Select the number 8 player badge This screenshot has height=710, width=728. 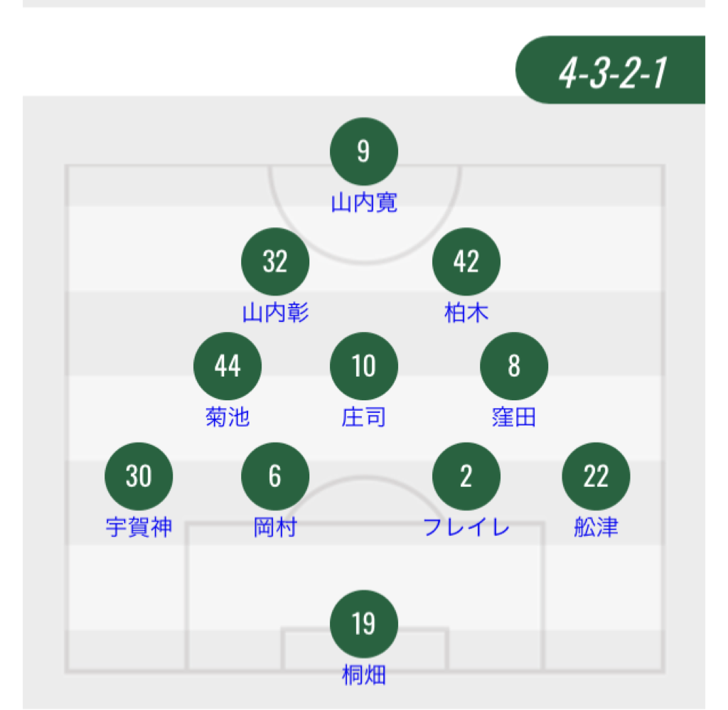[x=514, y=366]
